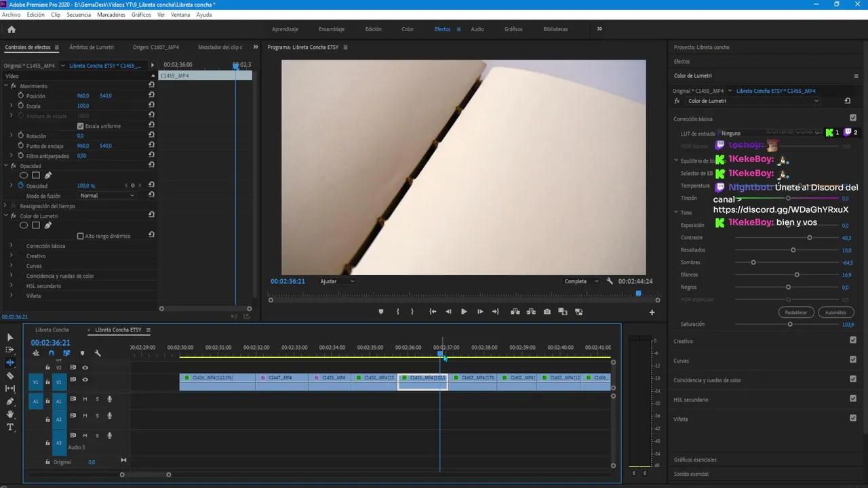Adjust the Sombras slider
Viewport: 868px width, 488px height.
pos(753,262)
